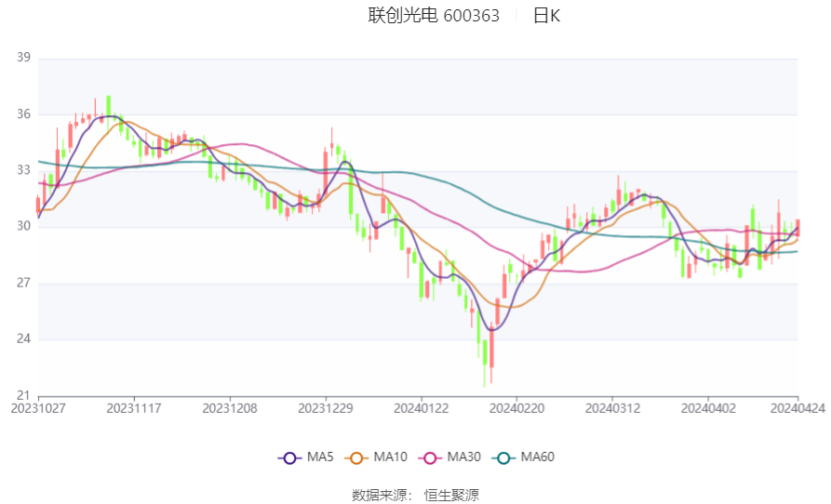This screenshot has width=831, height=504.
Task: Click x-axis date label 20240312
Action: pyautogui.click(x=612, y=409)
